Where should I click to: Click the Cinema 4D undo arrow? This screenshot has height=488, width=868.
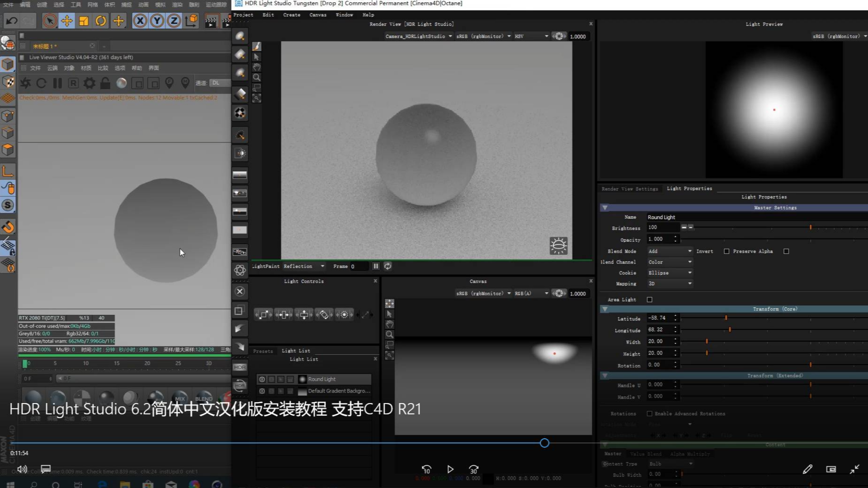(x=12, y=21)
